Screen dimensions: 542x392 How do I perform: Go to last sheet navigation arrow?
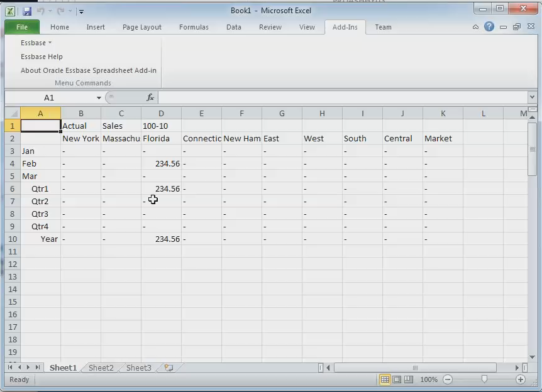click(37, 367)
